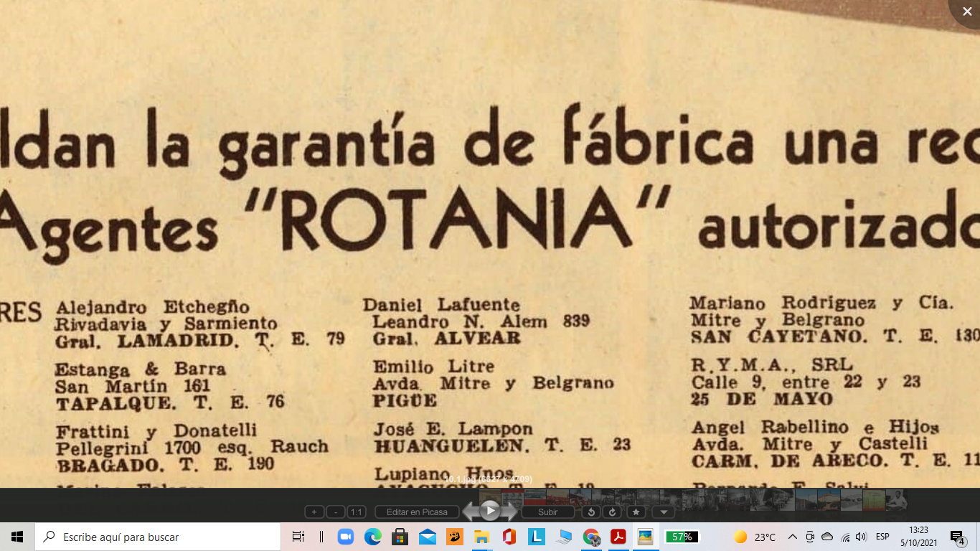The width and height of the screenshot is (980, 551).
Task: Start slideshow with the play button
Action: pyautogui.click(x=490, y=511)
